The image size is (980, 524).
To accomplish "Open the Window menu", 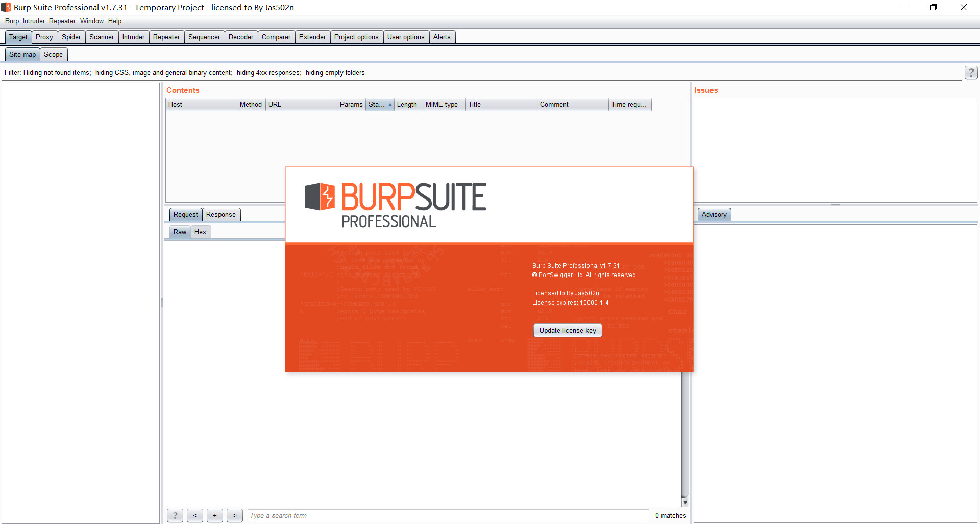I will pyautogui.click(x=92, y=21).
